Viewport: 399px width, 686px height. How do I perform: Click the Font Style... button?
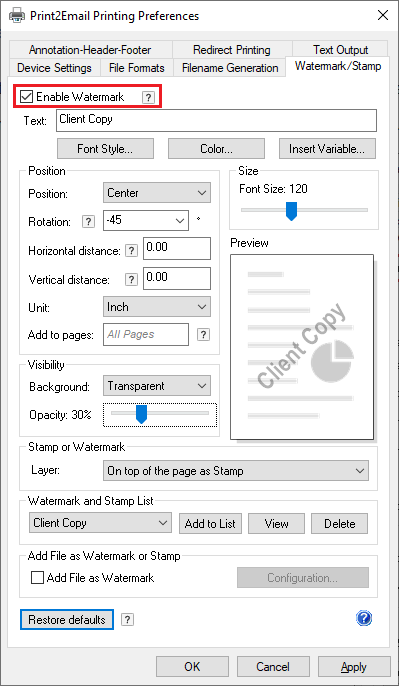tap(105, 149)
